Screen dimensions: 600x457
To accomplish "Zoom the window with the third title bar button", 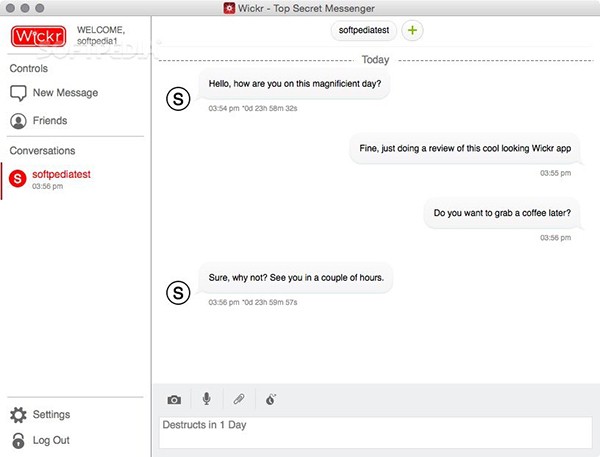I will [x=39, y=8].
